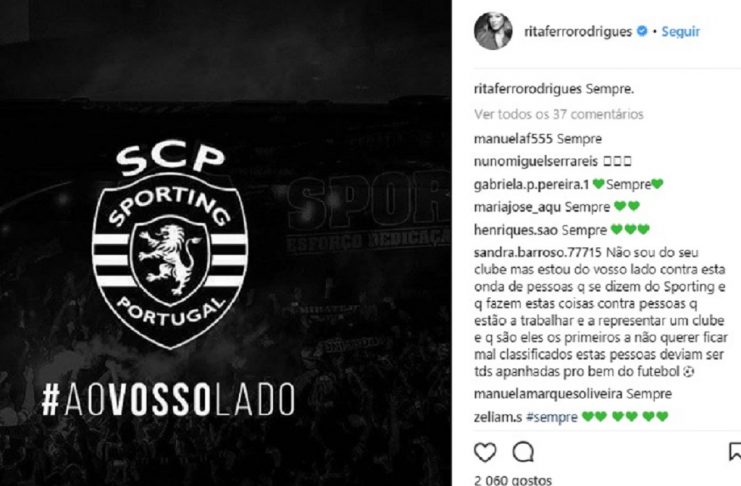View the mariajose_aqu commenter profile
Viewport: 741px width, 486px height.
point(517,207)
